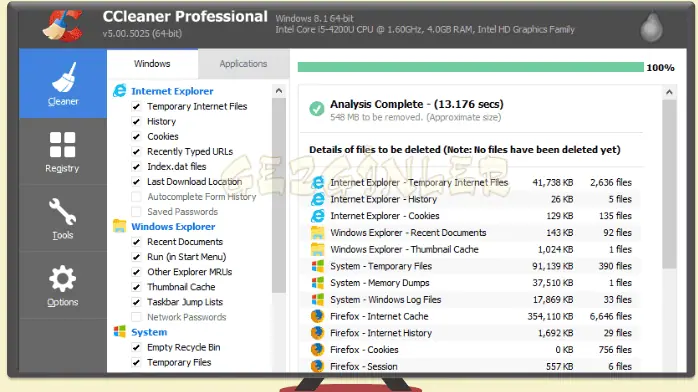Enable Saved Passwords checkbox
698x392 pixels.
coord(136,212)
